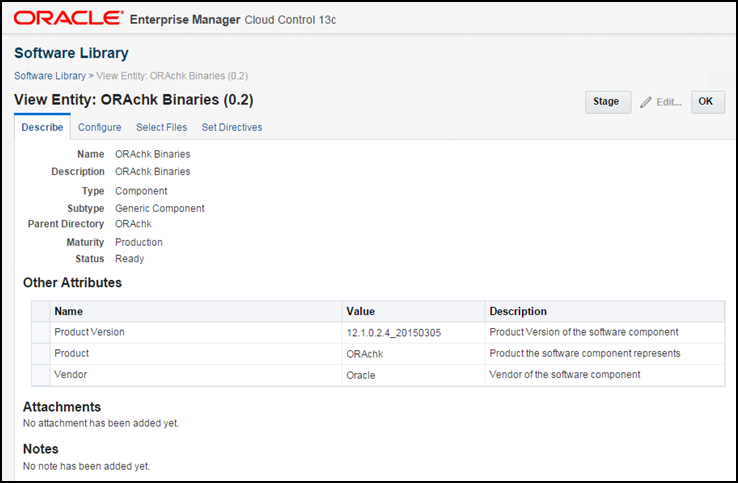
Task: Click the Other Attributes section heading
Action: coord(72,282)
